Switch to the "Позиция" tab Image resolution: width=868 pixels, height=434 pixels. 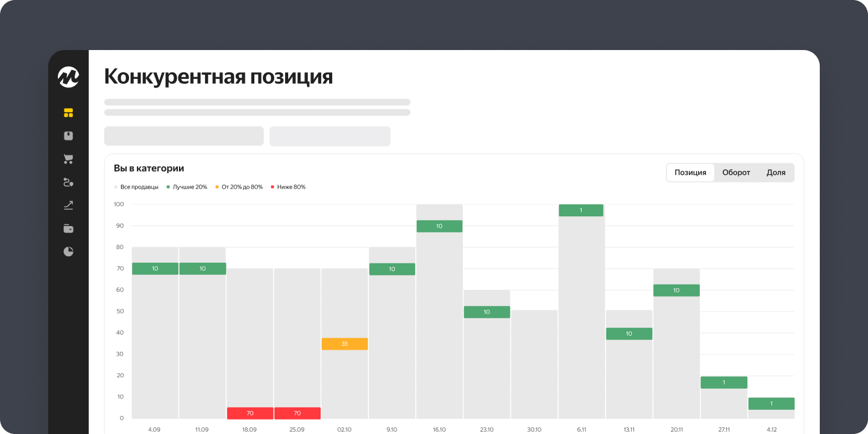coord(690,172)
